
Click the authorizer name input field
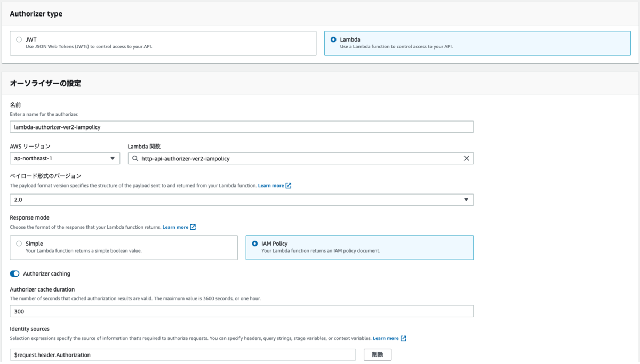(242, 127)
